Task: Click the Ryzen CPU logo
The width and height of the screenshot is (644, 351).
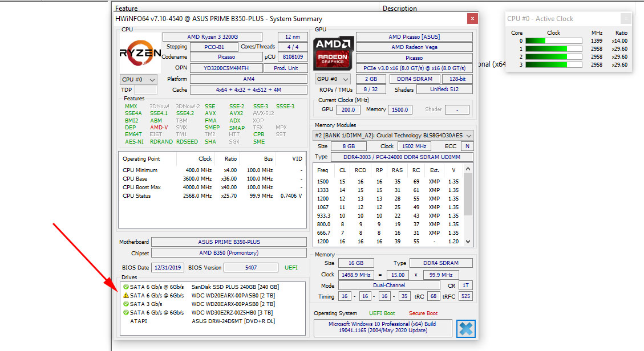Action: [x=140, y=53]
